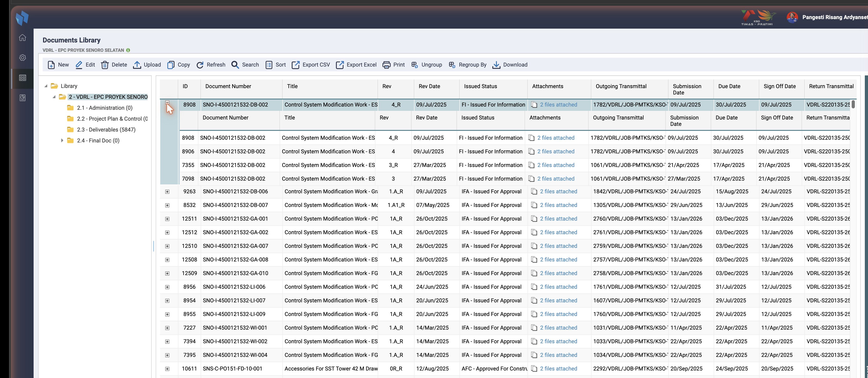Collapse the expanded row 8908
The height and width of the screenshot is (378, 868).
pos(167,102)
